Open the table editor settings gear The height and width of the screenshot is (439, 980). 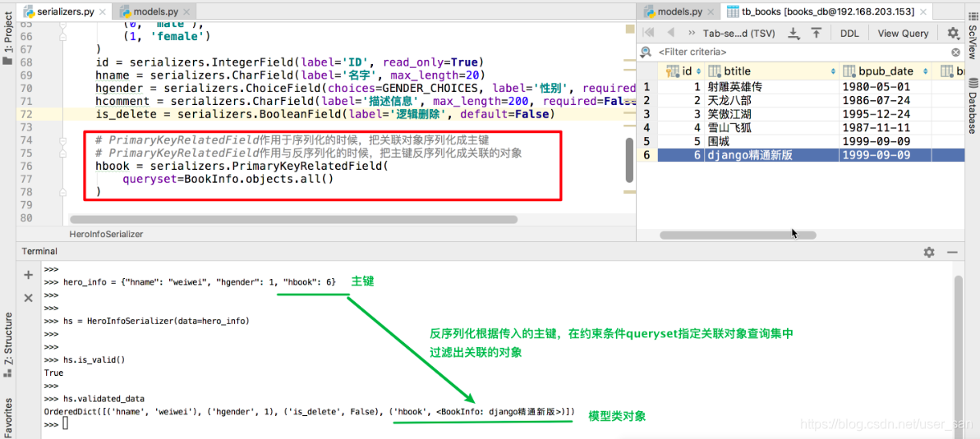pyautogui.click(x=953, y=34)
